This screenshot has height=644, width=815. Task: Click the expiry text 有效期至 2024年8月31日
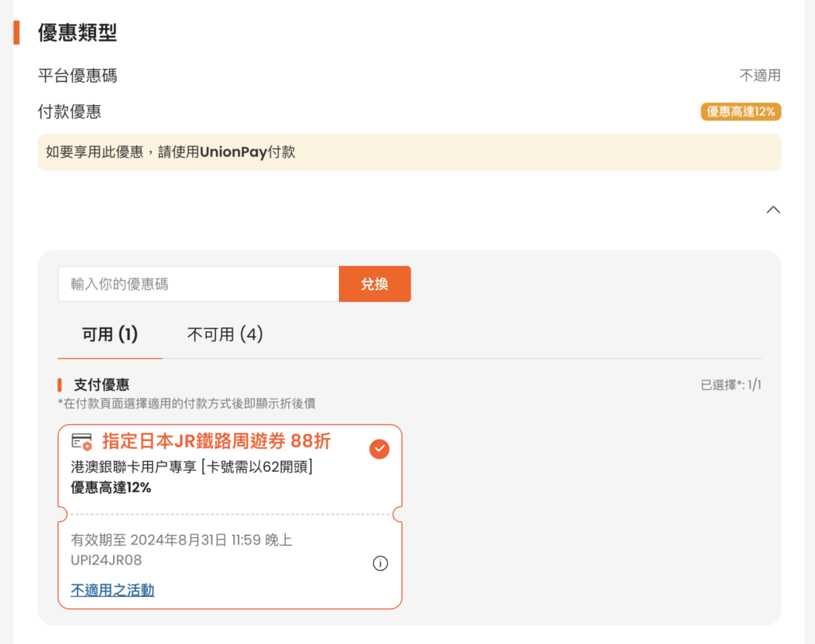tap(181, 540)
